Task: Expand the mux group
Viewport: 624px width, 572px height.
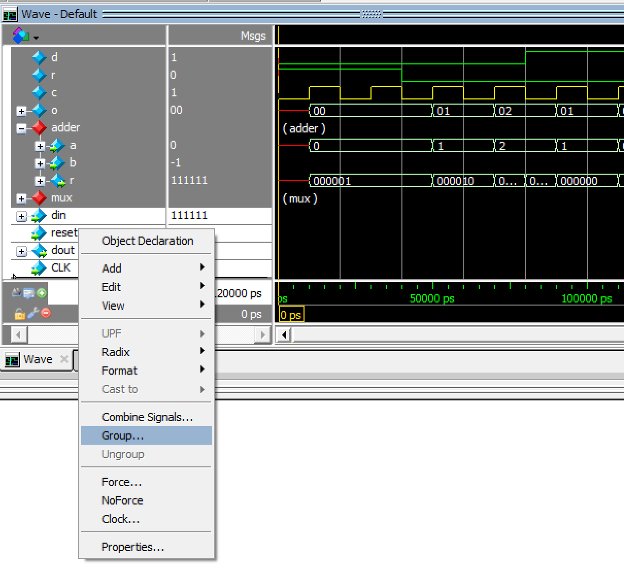Action: click(x=21, y=198)
